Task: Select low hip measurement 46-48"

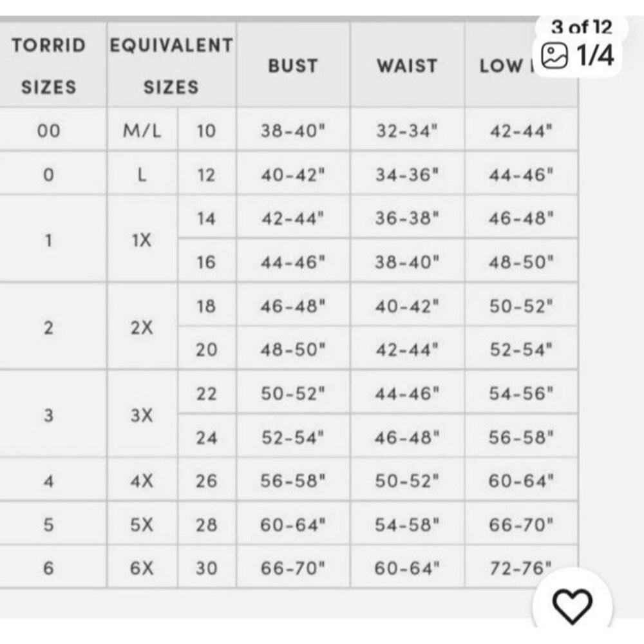Action: (521, 218)
